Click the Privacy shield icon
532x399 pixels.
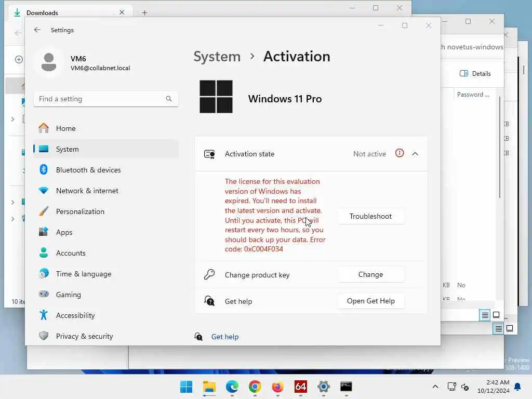point(44,336)
